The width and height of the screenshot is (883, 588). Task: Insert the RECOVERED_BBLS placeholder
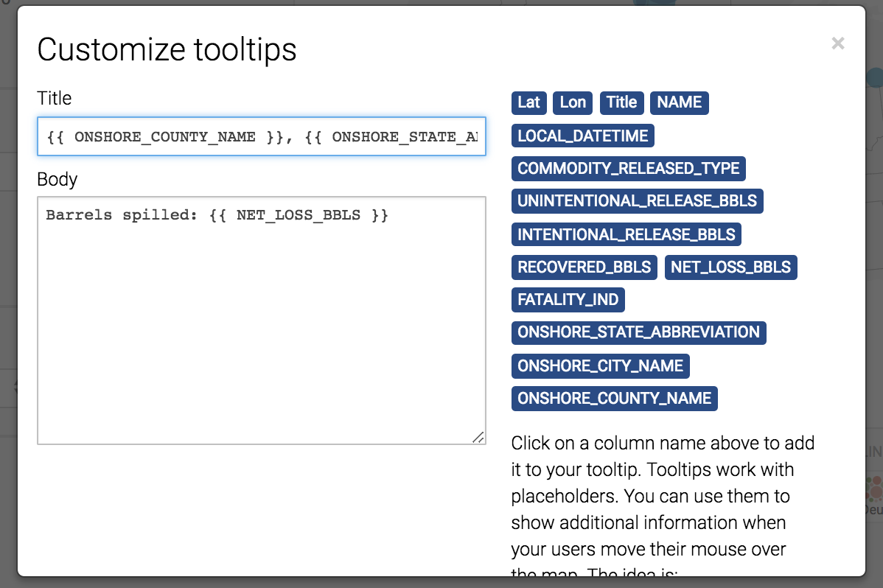point(584,267)
